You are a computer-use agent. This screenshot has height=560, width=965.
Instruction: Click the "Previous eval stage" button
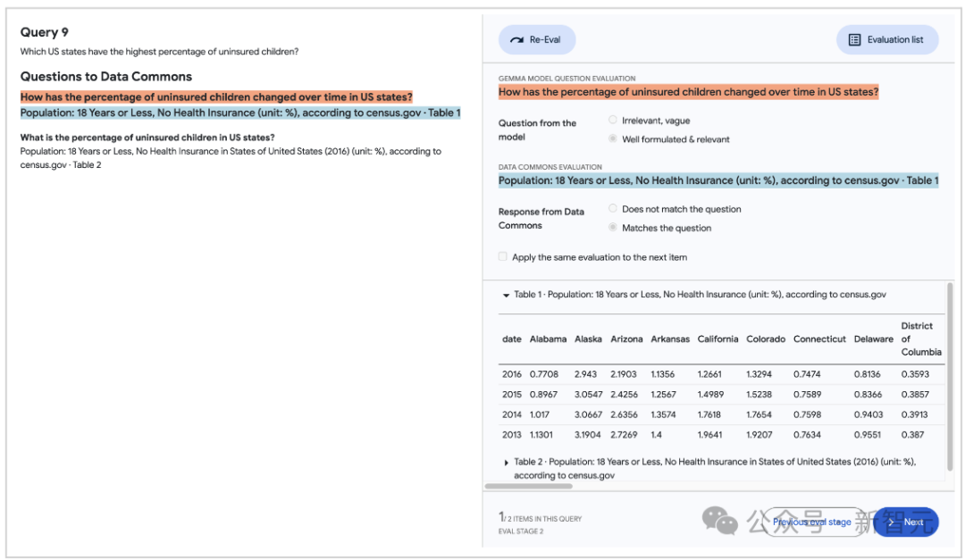(x=811, y=522)
